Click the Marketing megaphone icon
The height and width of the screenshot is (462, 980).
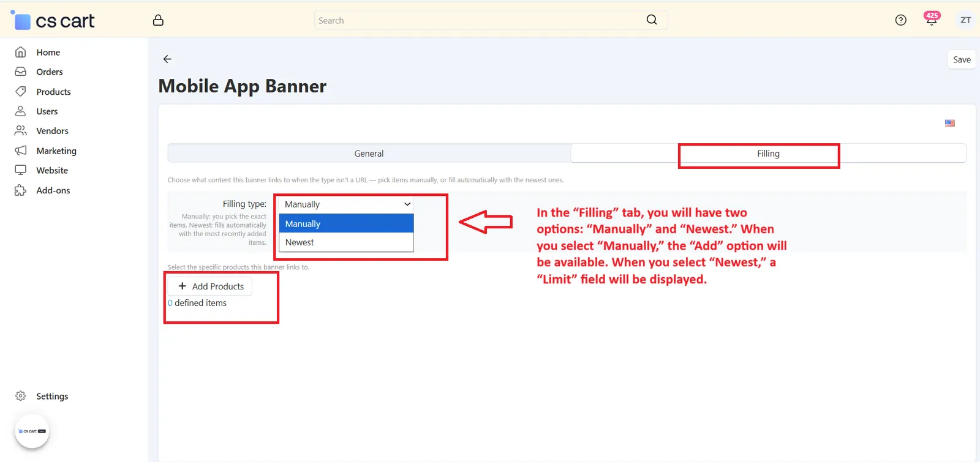tap(21, 151)
